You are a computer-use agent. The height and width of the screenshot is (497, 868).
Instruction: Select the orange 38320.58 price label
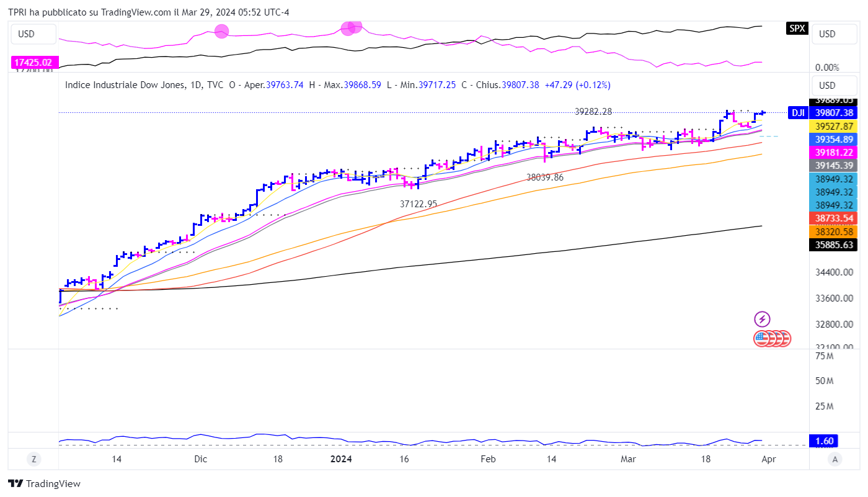[834, 231]
